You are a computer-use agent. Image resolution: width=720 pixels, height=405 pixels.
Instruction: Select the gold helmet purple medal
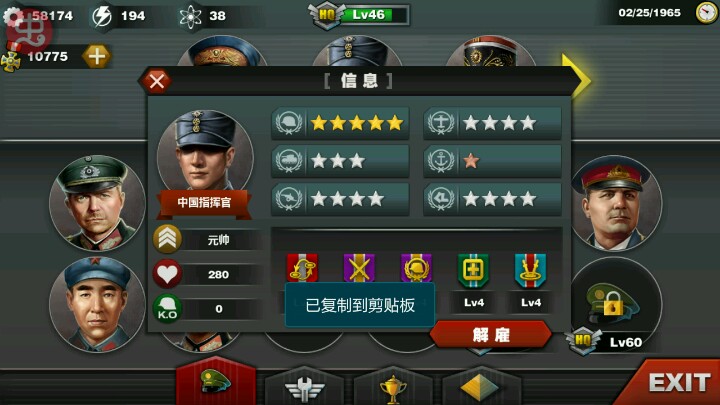click(x=416, y=268)
